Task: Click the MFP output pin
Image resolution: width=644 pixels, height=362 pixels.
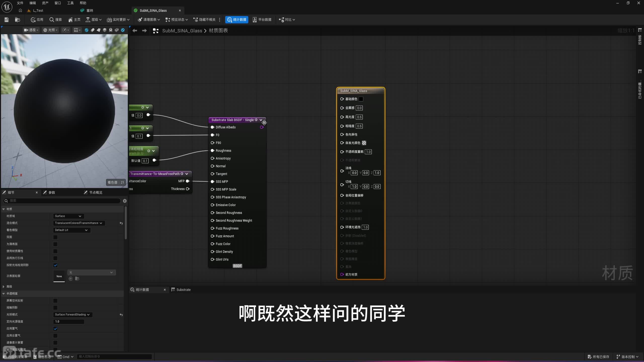Action: tap(188, 181)
